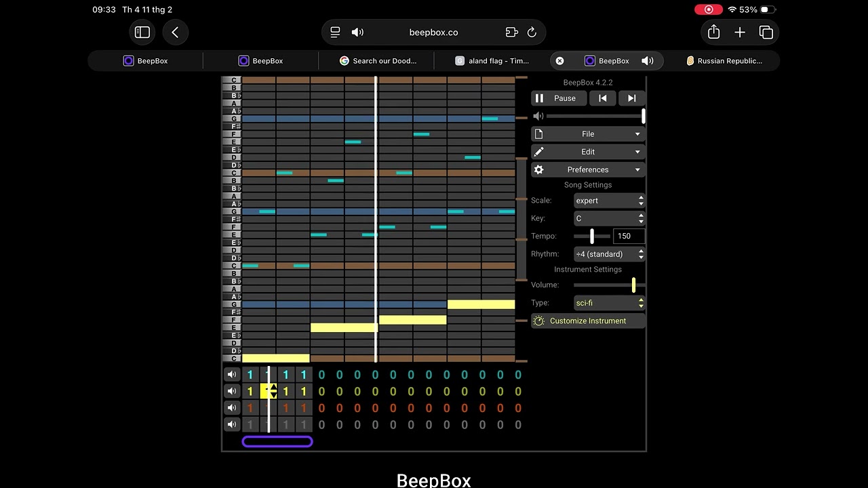Pause the song playback
Image resolution: width=868 pixels, height=488 pixels.
tap(559, 98)
